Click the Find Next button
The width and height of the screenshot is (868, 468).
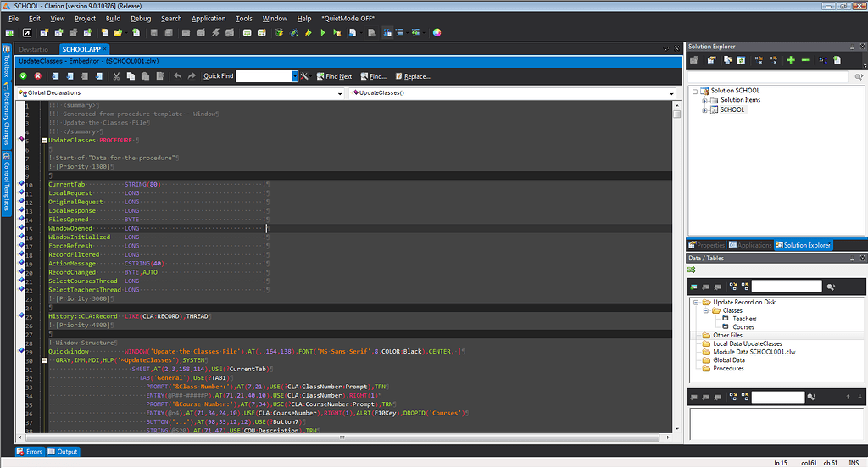(x=333, y=76)
